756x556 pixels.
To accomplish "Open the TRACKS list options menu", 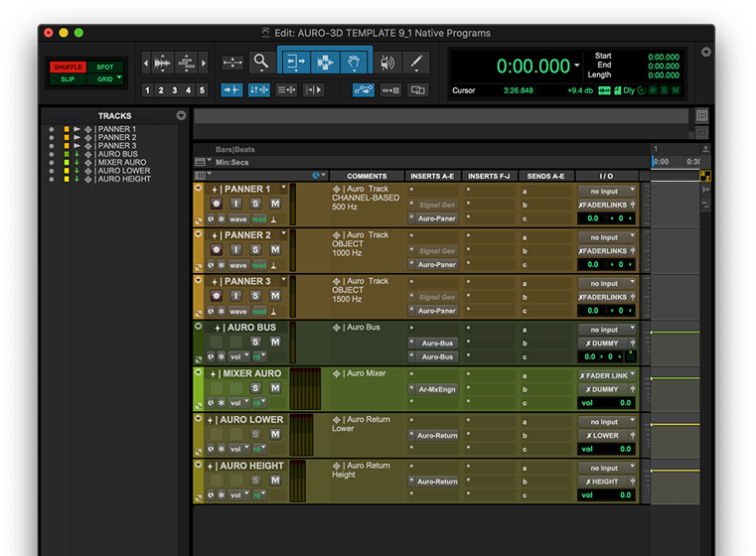I will 181,116.
